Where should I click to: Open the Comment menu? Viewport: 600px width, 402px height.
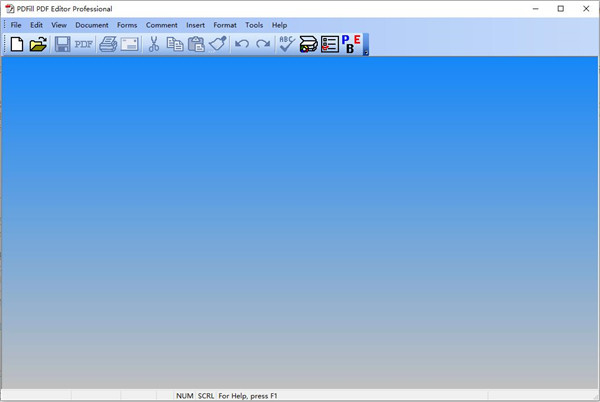coord(161,25)
